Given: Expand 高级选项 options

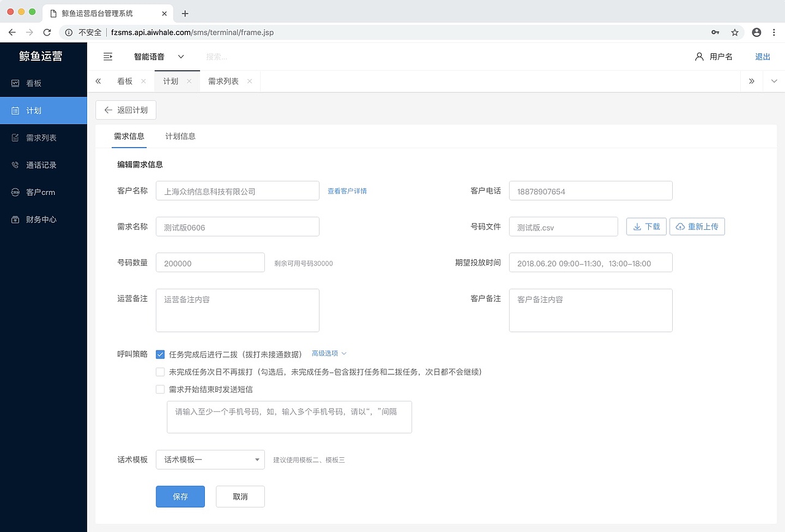Looking at the screenshot, I should 329,354.
